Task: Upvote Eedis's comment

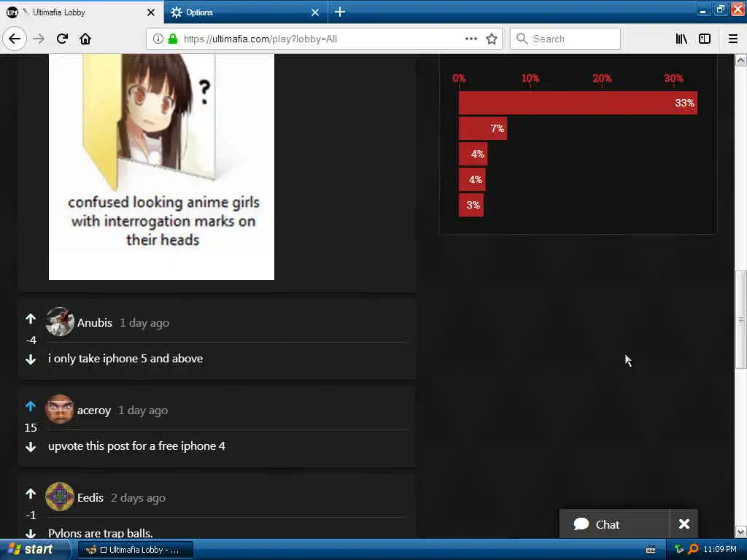Action: coord(31,494)
